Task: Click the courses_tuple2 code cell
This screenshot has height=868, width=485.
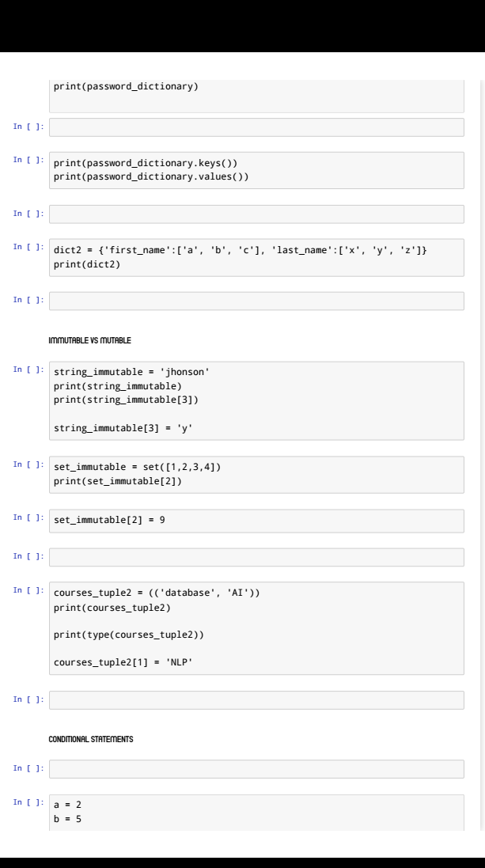Action: coord(256,628)
